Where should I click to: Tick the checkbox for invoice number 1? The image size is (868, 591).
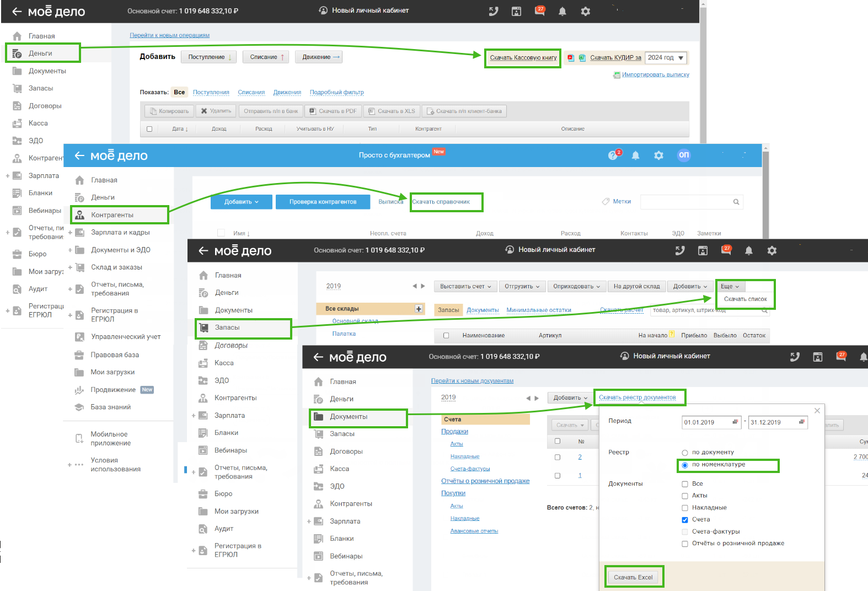(x=558, y=475)
